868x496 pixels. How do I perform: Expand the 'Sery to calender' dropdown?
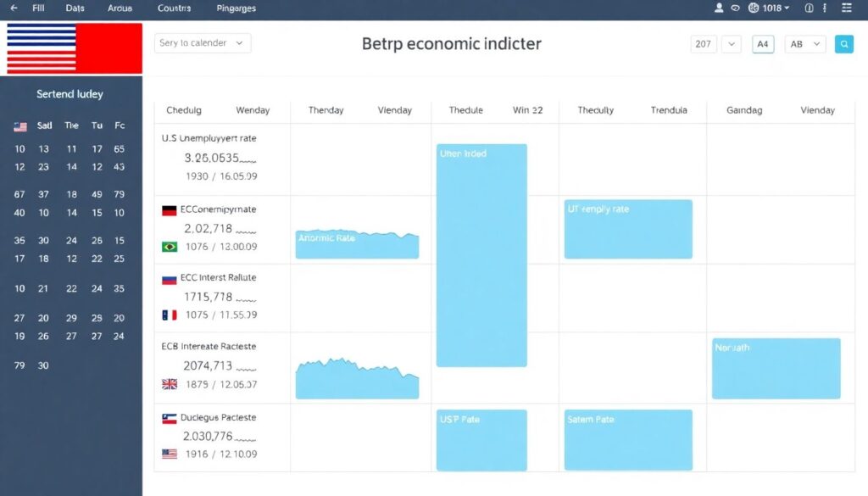pyautogui.click(x=203, y=43)
